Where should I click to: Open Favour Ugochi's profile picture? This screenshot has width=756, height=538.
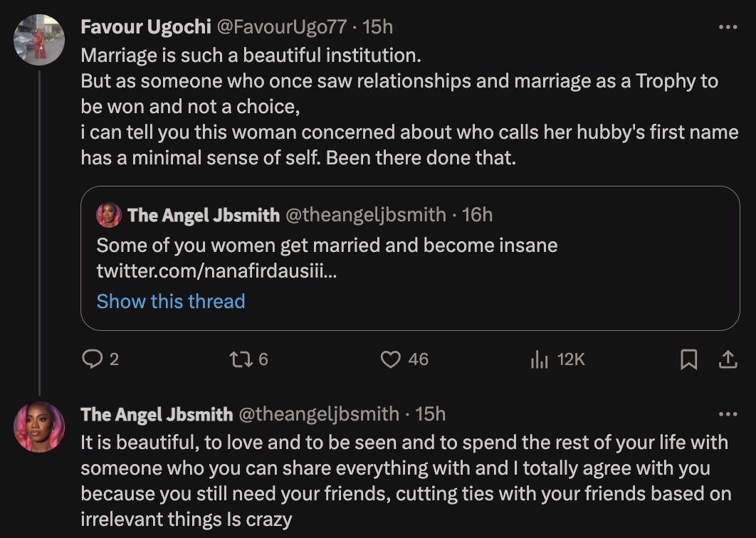pos(39,38)
